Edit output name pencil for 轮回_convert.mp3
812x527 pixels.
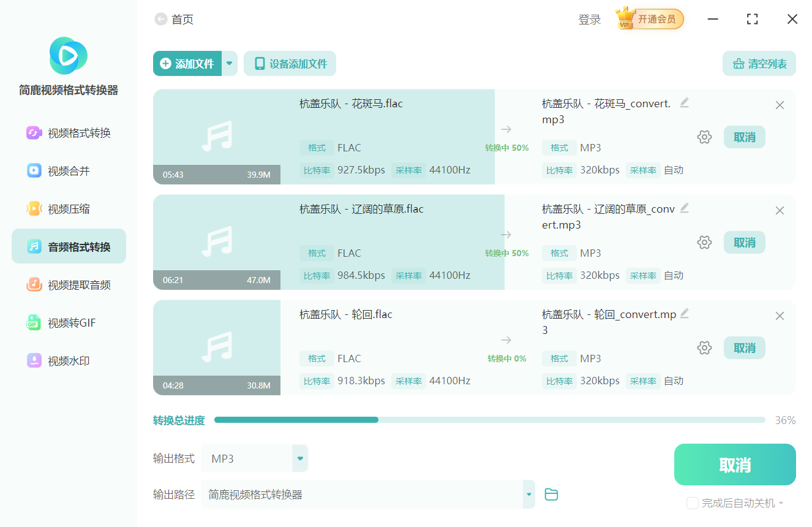click(685, 313)
